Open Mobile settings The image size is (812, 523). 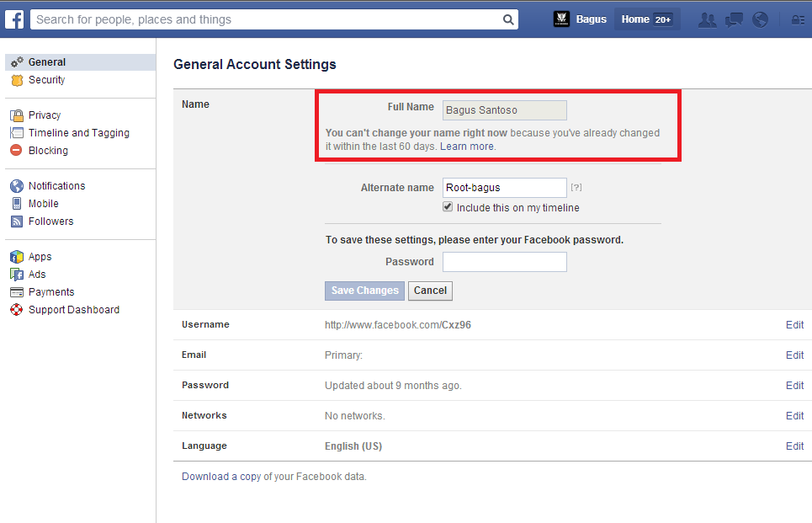pyautogui.click(x=44, y=203)
